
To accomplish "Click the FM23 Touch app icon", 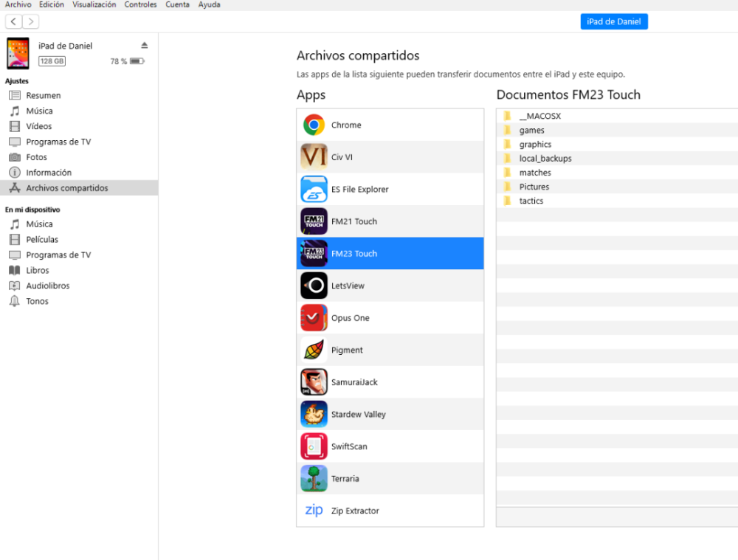I will [x=314, y=254].
